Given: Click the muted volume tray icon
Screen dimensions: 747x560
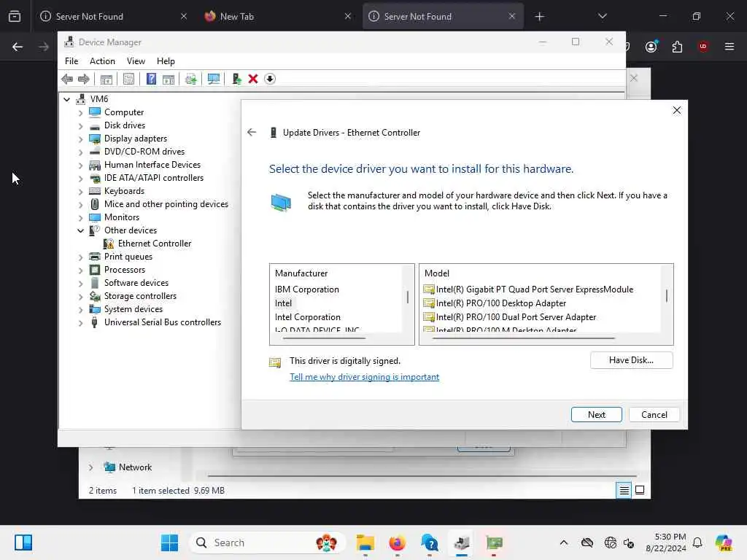Looking at the screenshot, I should (x=629, y=542).
